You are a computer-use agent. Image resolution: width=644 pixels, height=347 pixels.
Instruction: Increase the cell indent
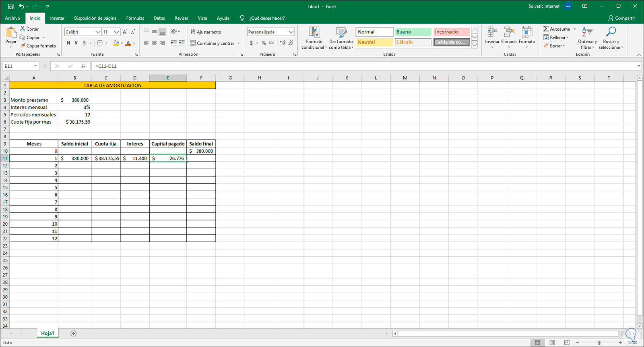[x=182, y=43]
